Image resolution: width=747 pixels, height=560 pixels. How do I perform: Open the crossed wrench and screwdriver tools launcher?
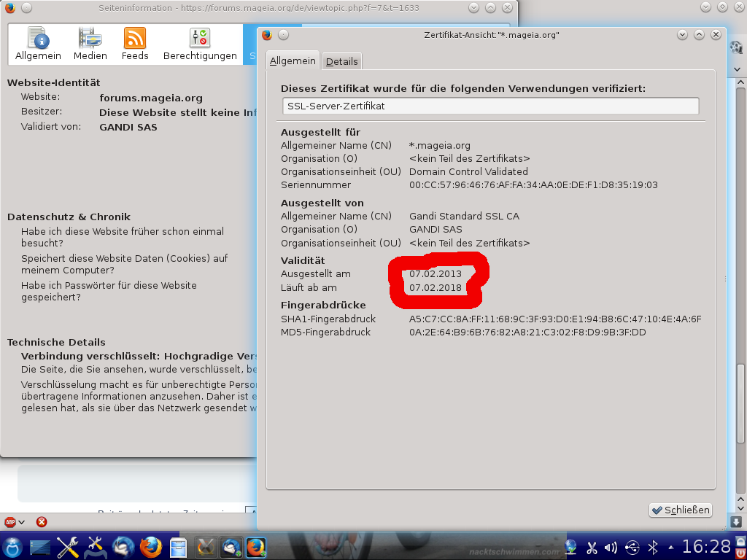68,548
